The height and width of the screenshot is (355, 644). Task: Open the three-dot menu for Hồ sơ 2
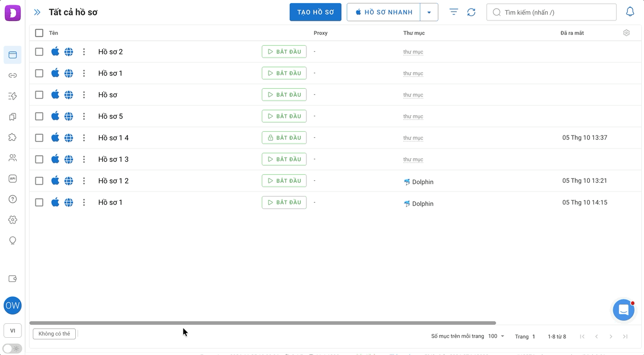click(x=84, y=52)
